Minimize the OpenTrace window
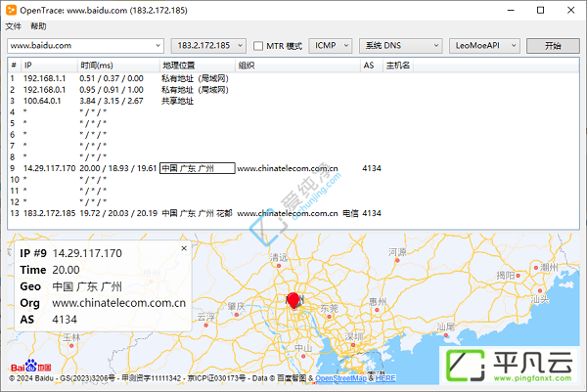Image resolution: width=587 pixels, height=392 pixels. (x=511, y=10)
